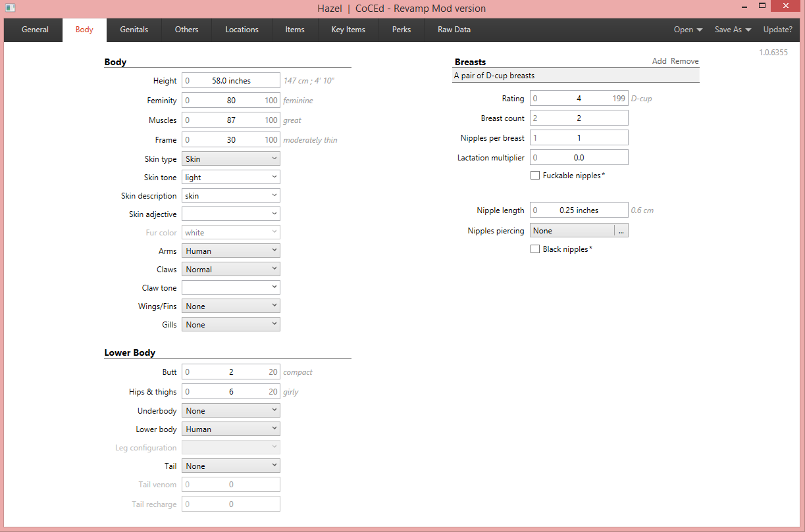Expand the Tail dropdown
This screenshot has width=805, height=532.
click(230, 466)
